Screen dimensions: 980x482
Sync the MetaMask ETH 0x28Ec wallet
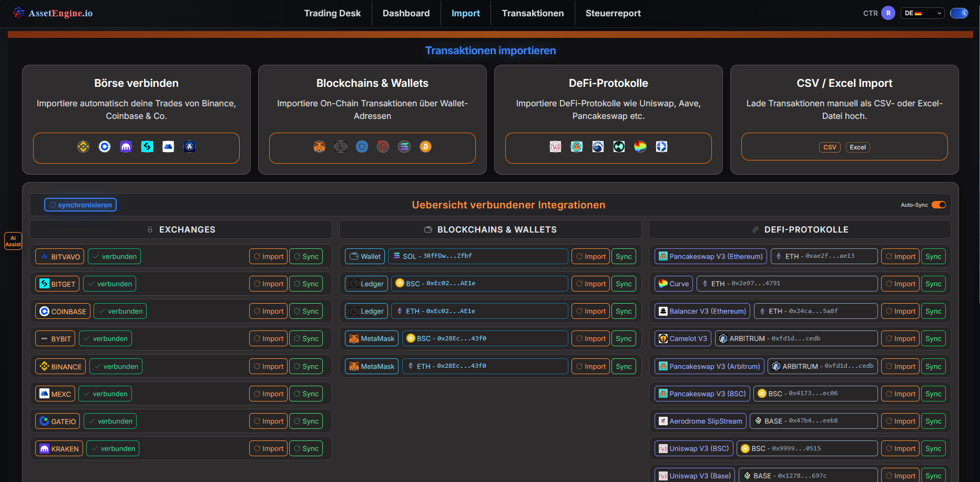tap(624, 366)
